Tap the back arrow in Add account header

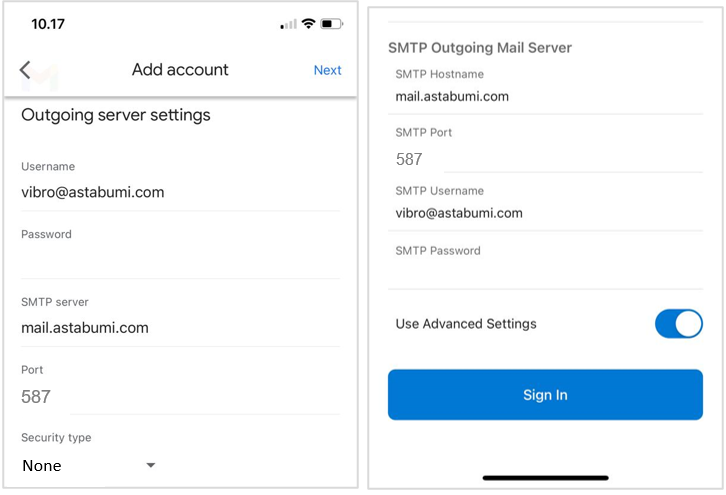click(x=25, y=70)
